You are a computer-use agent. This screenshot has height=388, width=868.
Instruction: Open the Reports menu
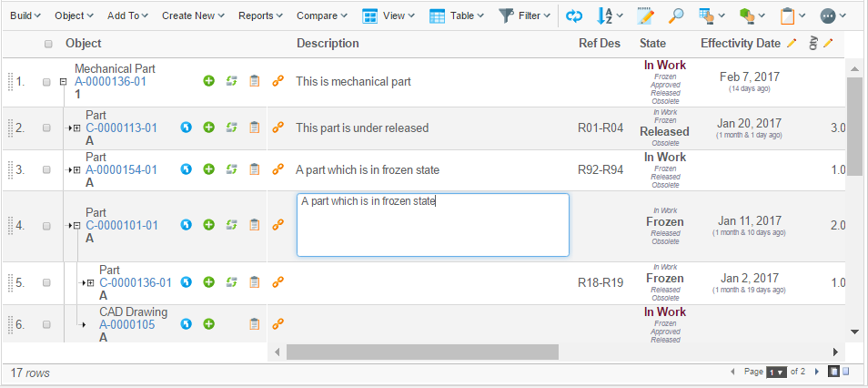(x=260, y=15)
